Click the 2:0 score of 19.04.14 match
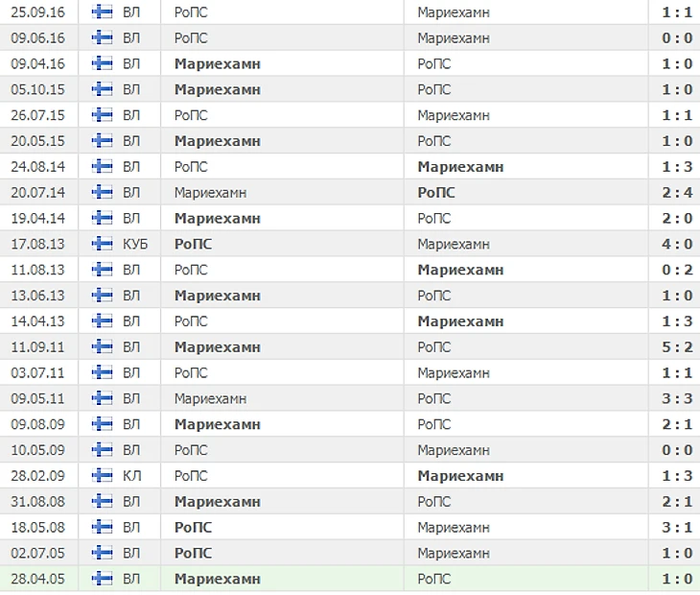Viewport: 700px width, 595px height. [x=677, y=219]
